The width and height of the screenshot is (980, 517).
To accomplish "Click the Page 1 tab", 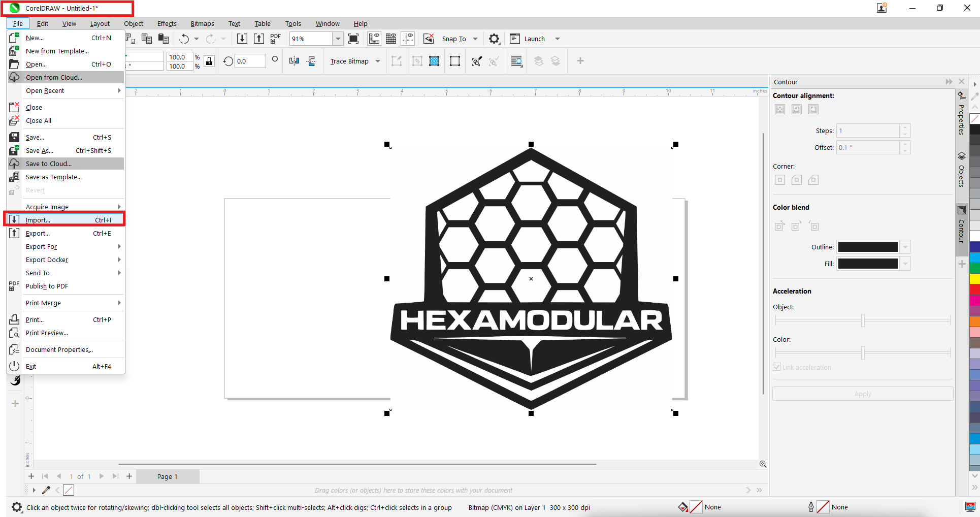I will point(168,476).
